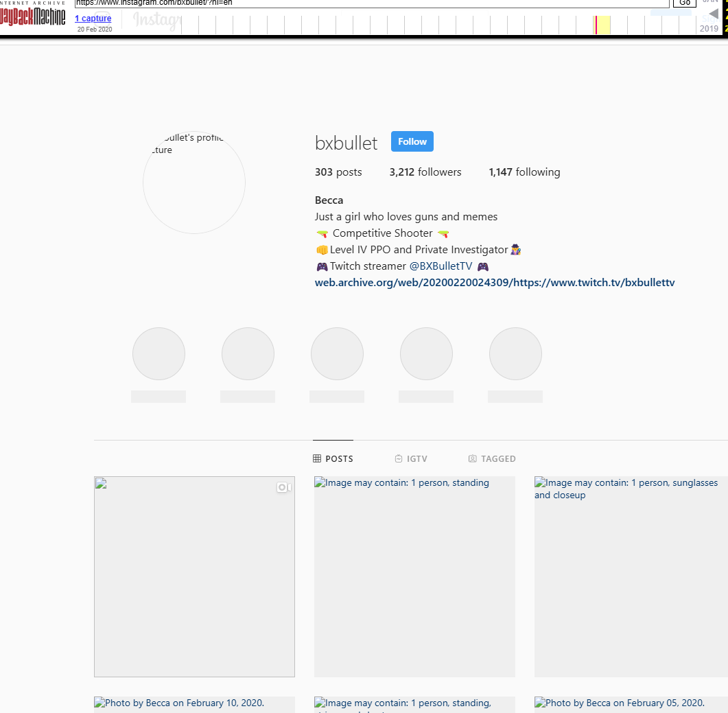
Task: Click the TAGGED person icon
Action: (x=472, y=458)
